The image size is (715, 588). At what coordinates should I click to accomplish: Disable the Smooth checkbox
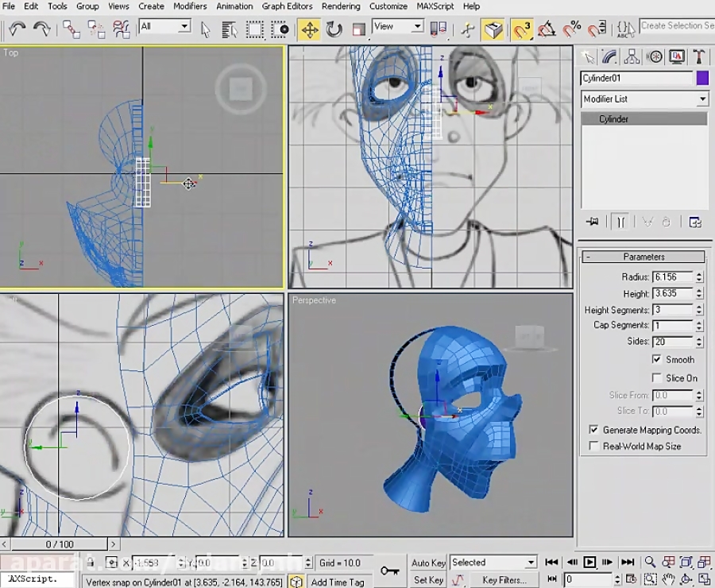click(658, 359)
